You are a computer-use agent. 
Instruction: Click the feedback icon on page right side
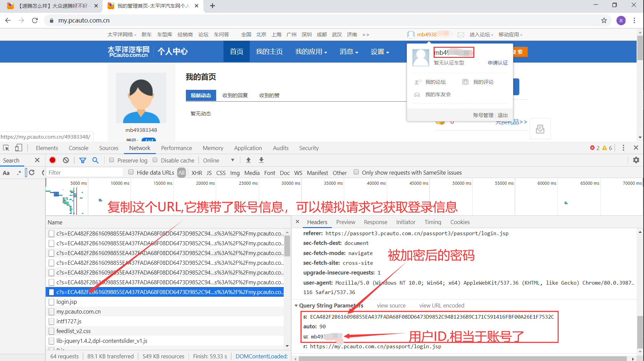540,129
